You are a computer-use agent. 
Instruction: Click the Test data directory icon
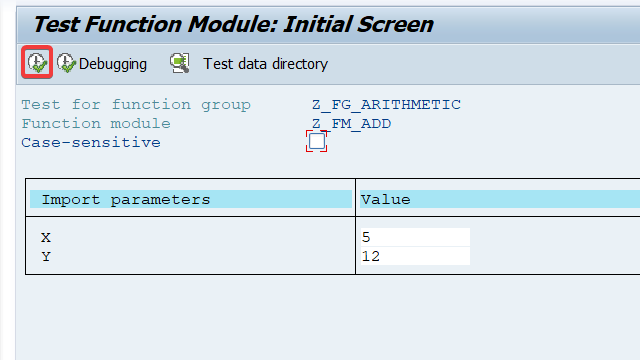click(x=180, y=63)
